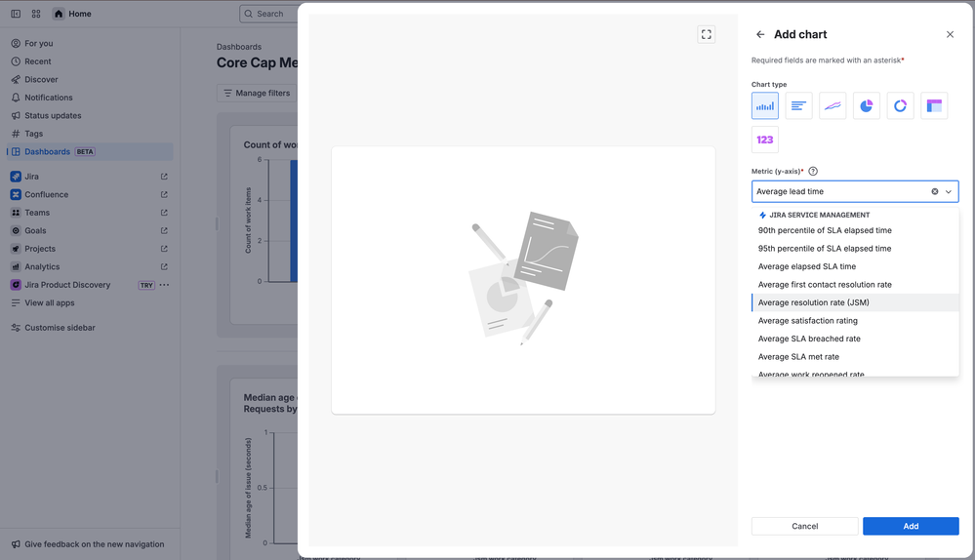Open Jira app link in sidebar
The image size is (975, 560).
[x=90, y=177]
